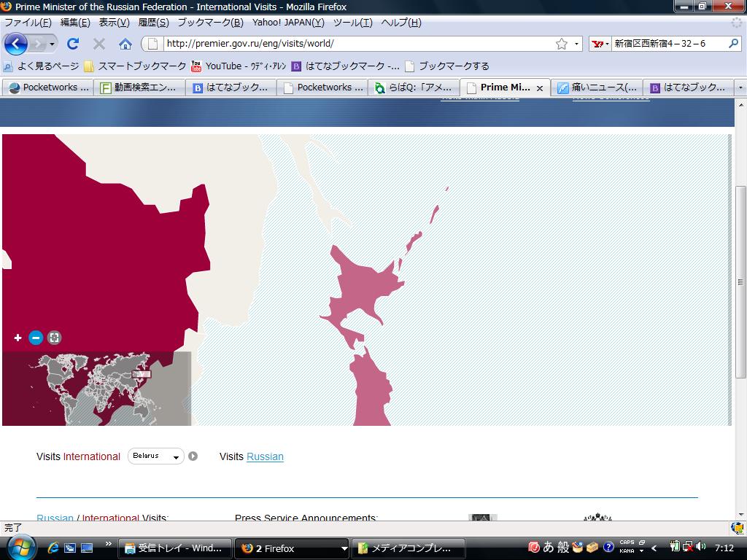Expand the Yahoo search engine dropdown
This screenshot has height=560, width=747.
[x=601, y=44]
